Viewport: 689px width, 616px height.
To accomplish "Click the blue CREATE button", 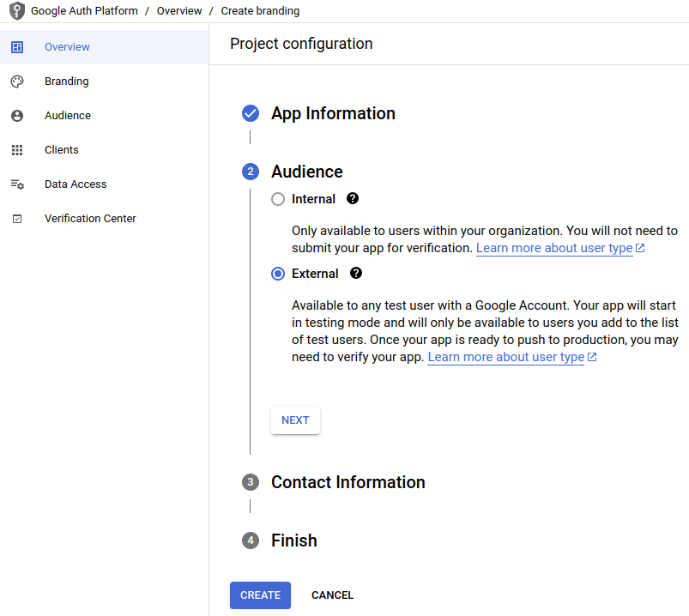I will [x=260, y=595].
